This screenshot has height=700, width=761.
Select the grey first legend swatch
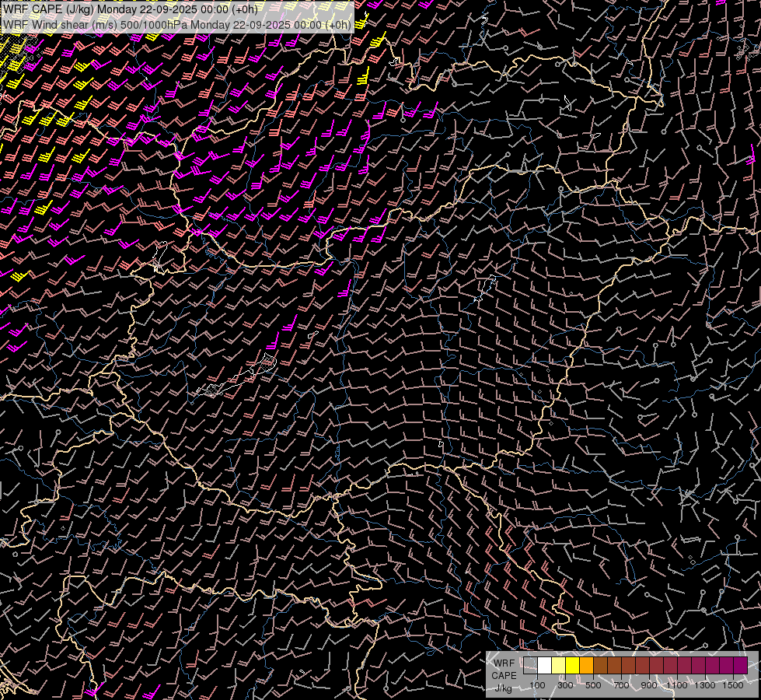(x=530, y=665)
